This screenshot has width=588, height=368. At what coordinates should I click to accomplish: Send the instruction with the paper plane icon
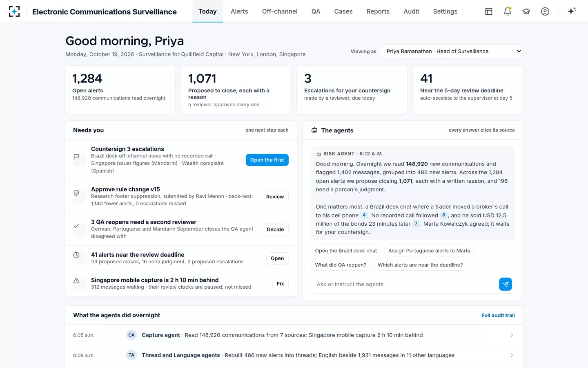(506, 284)
